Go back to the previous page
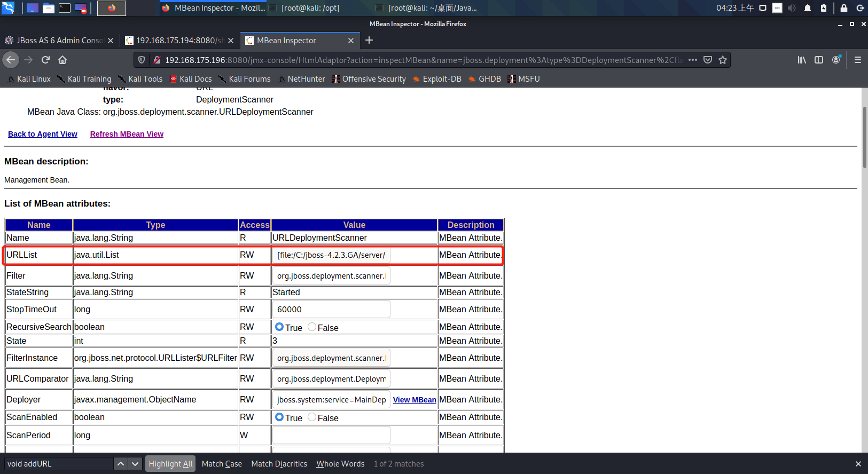 point(11,60)
